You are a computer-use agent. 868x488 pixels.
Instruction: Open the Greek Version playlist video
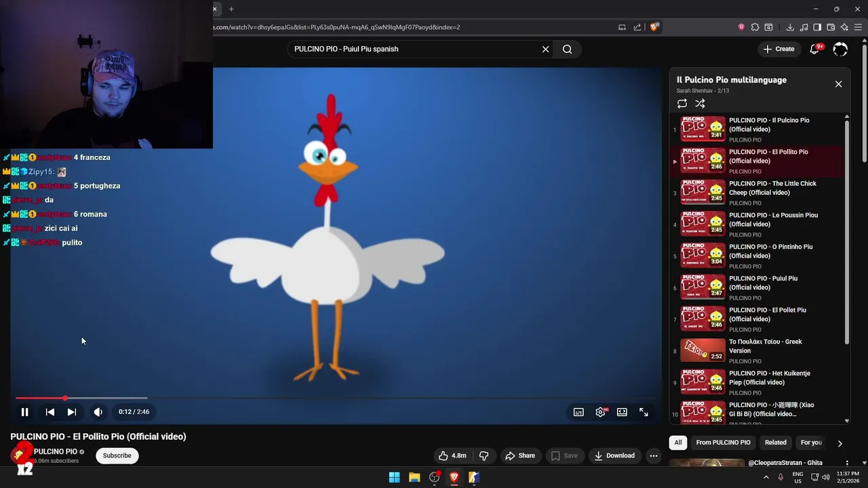tap(756, 351)
